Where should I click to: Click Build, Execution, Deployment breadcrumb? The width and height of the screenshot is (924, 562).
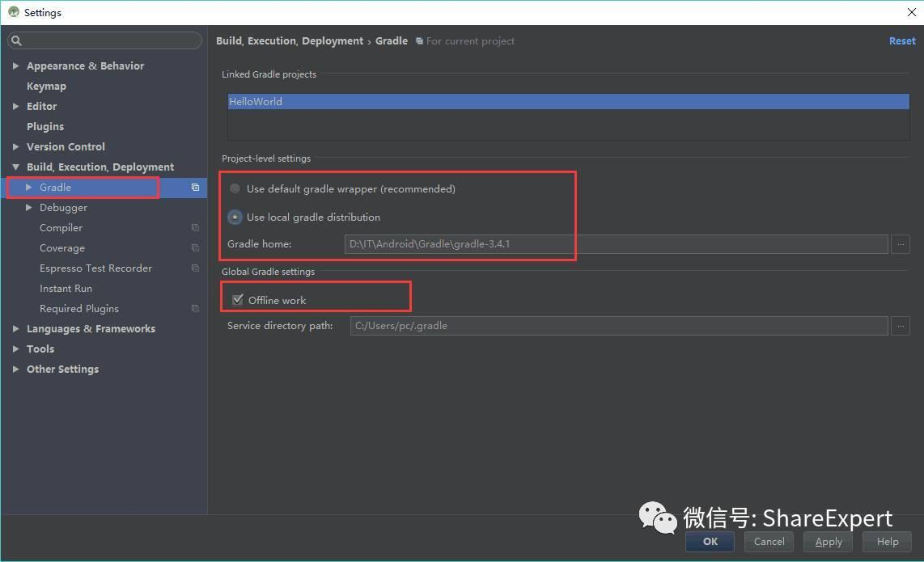click(290, 40)
